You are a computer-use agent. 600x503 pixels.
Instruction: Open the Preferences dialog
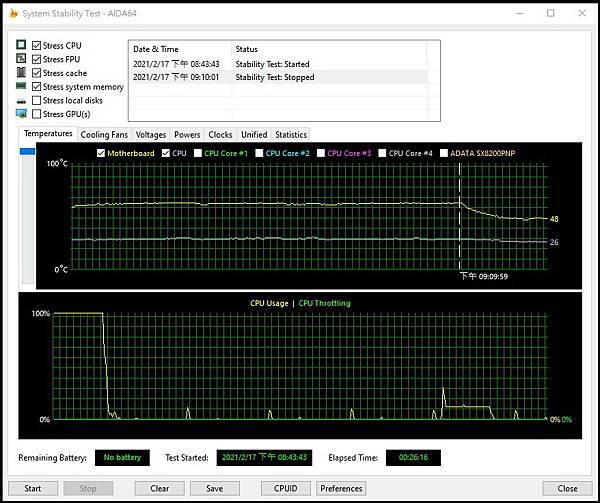(x=341, y=489)
